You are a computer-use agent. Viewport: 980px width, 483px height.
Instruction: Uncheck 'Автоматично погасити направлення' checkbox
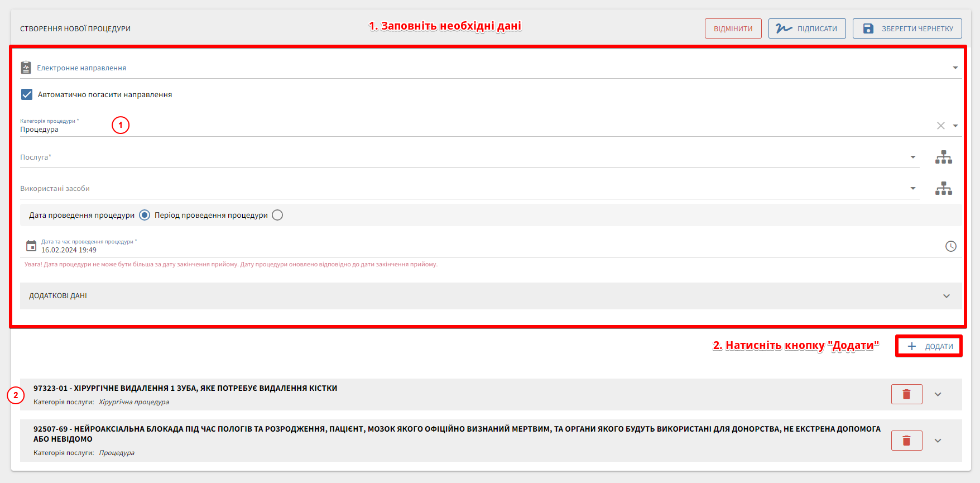point(27,94)
